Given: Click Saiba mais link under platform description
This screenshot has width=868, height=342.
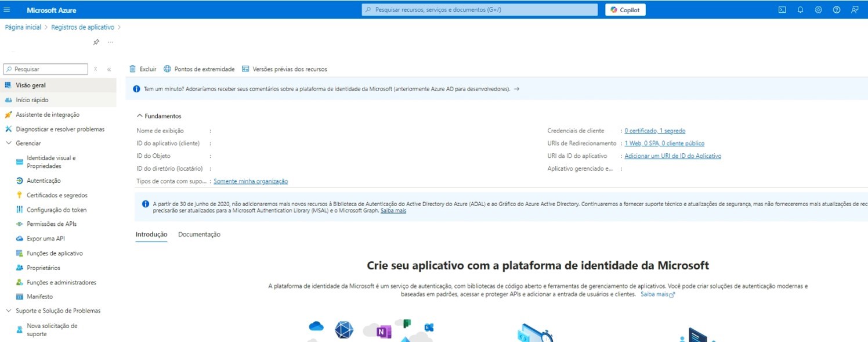Looking at the screenshot, I should point(657,294).
